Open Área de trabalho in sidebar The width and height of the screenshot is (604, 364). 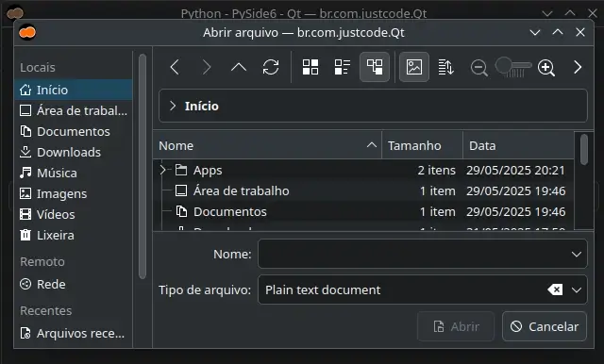(x=74, y=111)
